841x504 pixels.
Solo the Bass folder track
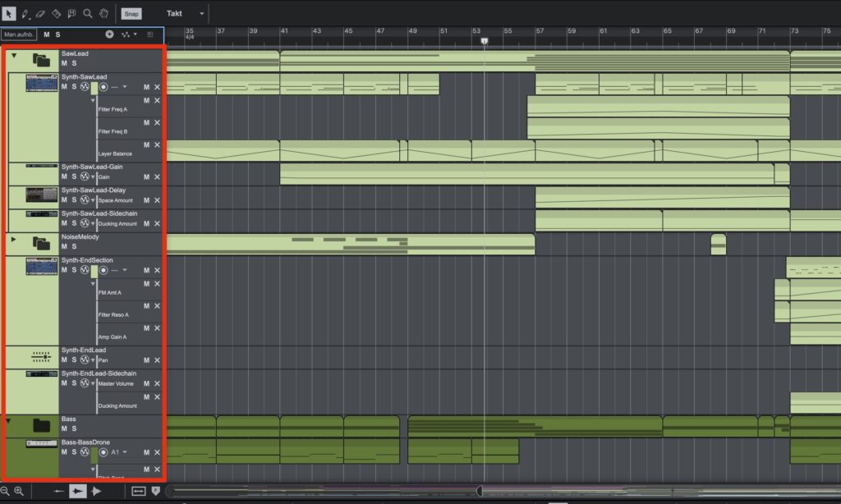pos(74,429)
